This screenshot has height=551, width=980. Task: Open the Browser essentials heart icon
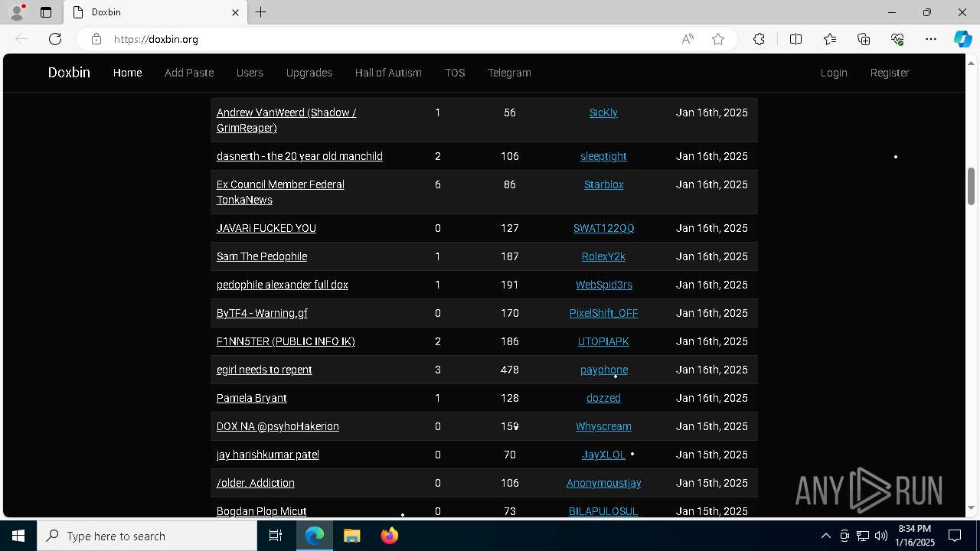[897, 39]
